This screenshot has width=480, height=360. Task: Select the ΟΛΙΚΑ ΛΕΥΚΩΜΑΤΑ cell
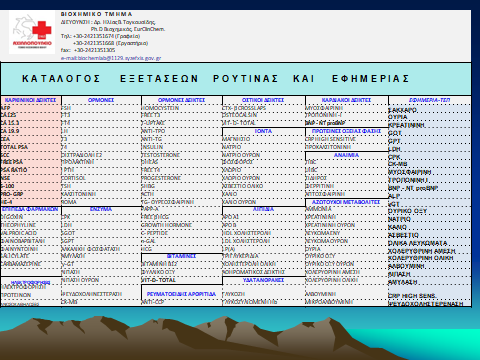[417, 243]
